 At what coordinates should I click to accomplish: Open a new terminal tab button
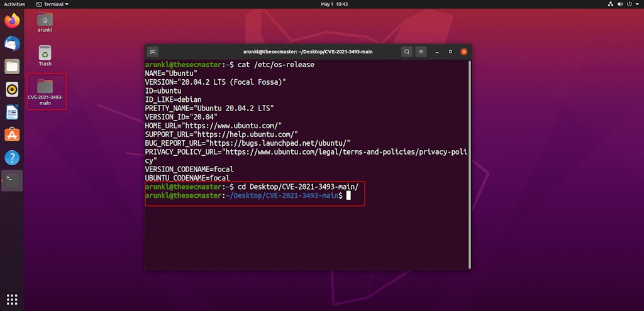153,52
